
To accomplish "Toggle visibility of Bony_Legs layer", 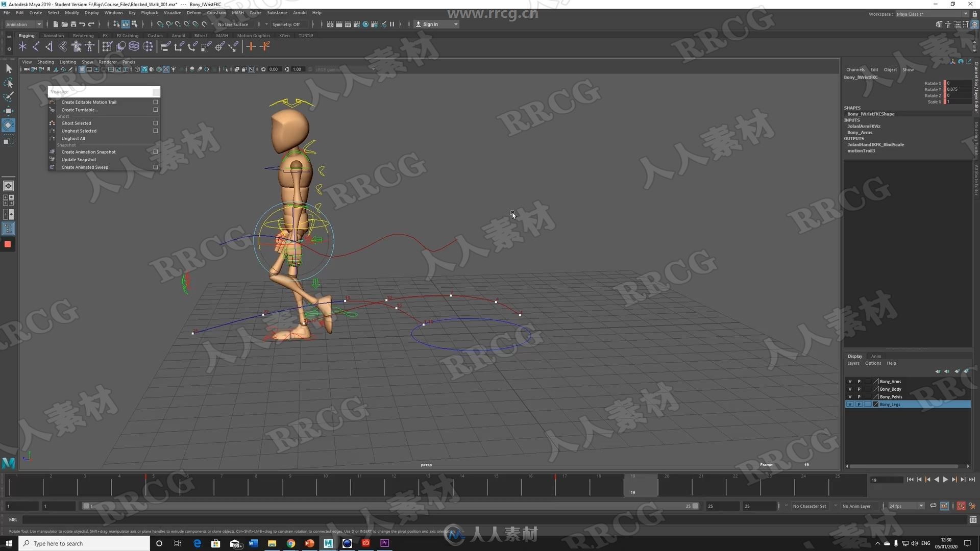I will (849, 405).
